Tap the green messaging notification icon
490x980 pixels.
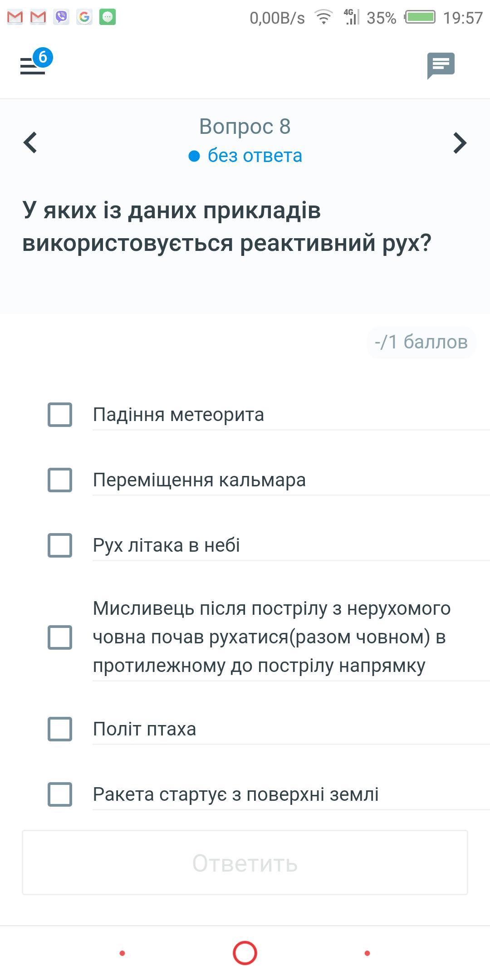(108, 17)
